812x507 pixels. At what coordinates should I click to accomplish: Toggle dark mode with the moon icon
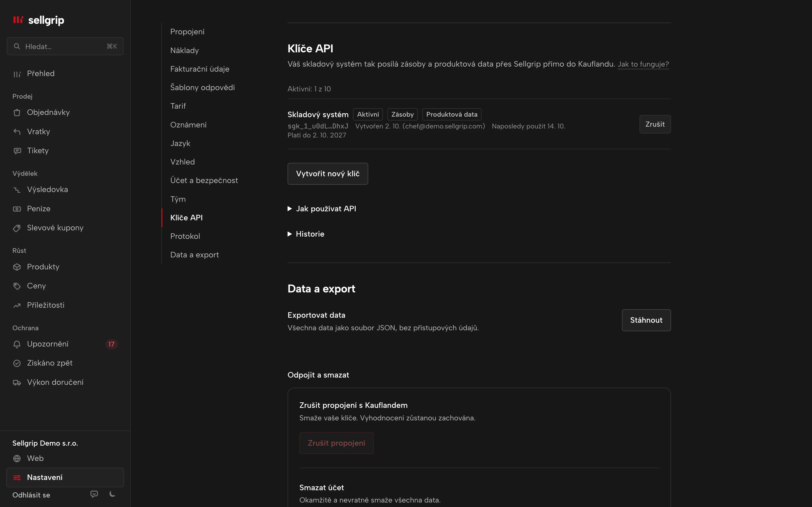tap(113, 494)
